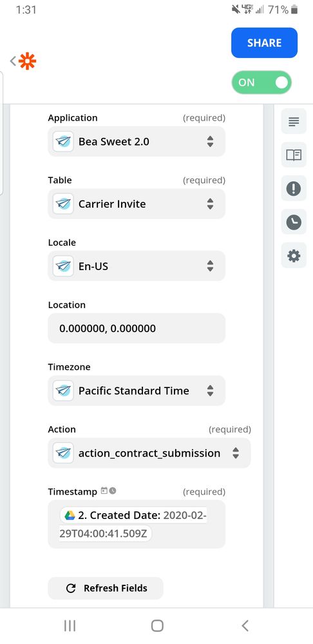
Task: Click the blue SHARE button
Action: pyautogui.click(x=264, y=43)
